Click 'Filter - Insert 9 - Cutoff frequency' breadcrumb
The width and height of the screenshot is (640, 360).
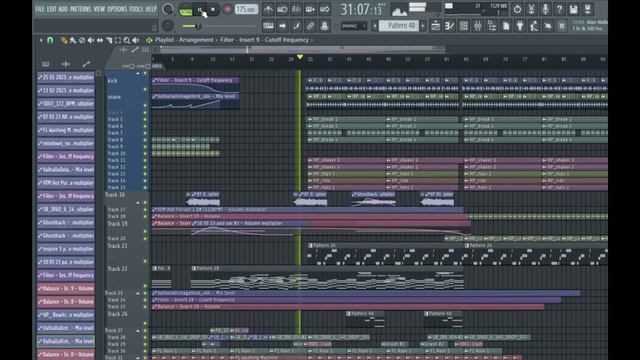point(264,40)
